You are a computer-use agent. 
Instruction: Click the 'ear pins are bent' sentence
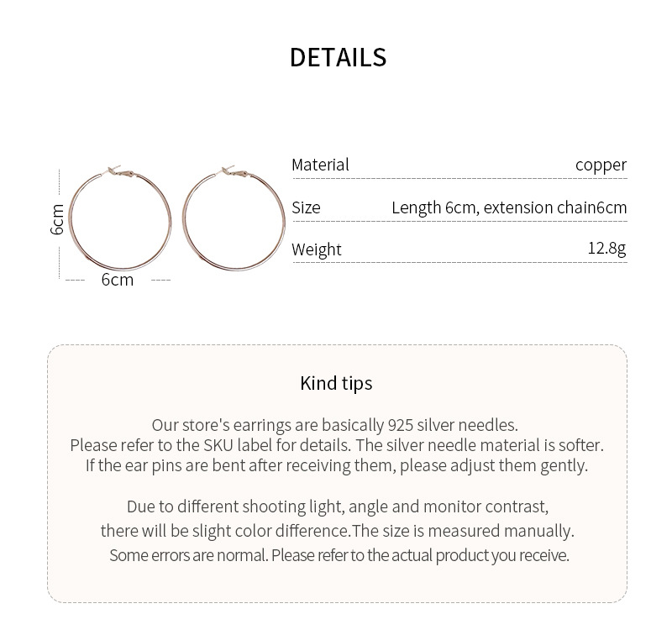click(x=336, y=465)
